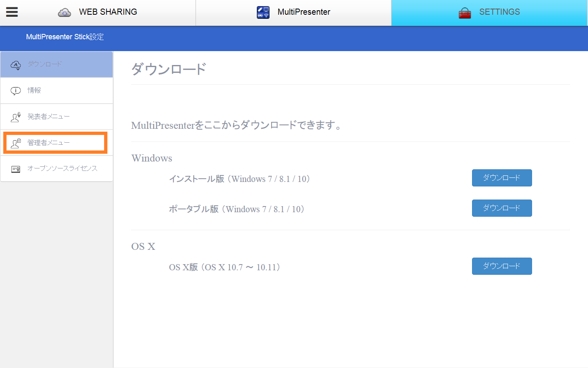Click the presenter microphone person icon
588x368 pixels.
pos(16,117)
